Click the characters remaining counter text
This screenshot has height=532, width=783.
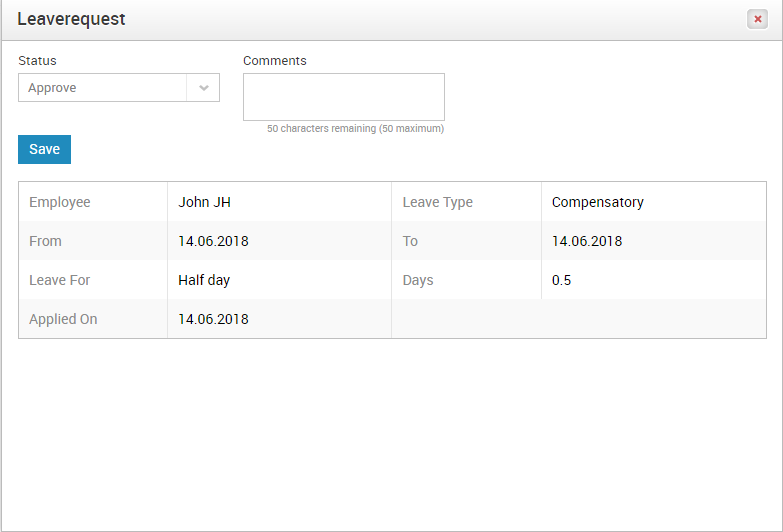[x=355, y=128]
